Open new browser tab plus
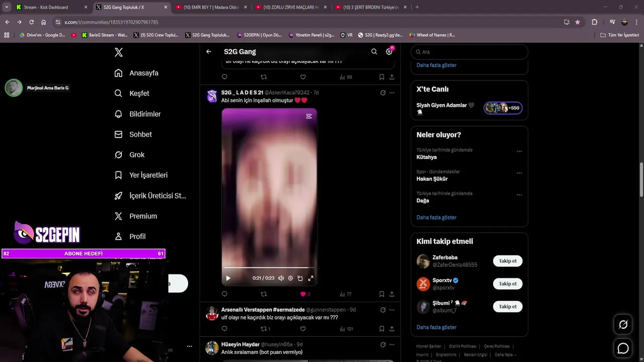This screenshot has width=644, height=362. (x=417, y=7)
